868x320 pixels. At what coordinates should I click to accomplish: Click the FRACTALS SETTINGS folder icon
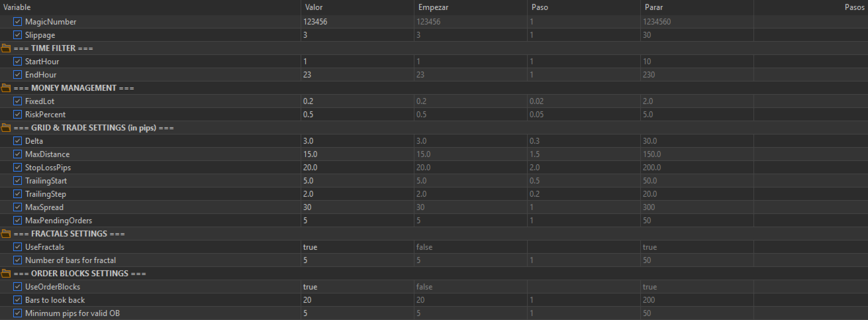pos(6,234)
